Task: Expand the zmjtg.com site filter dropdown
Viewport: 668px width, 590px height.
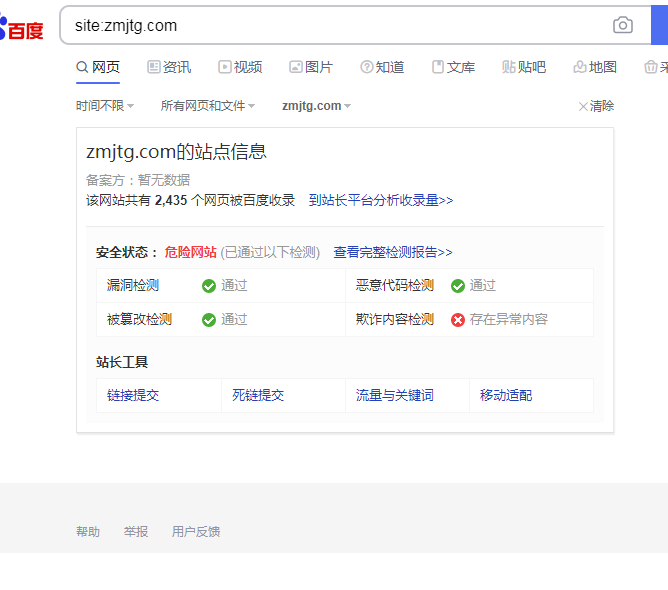Action: 316,106
